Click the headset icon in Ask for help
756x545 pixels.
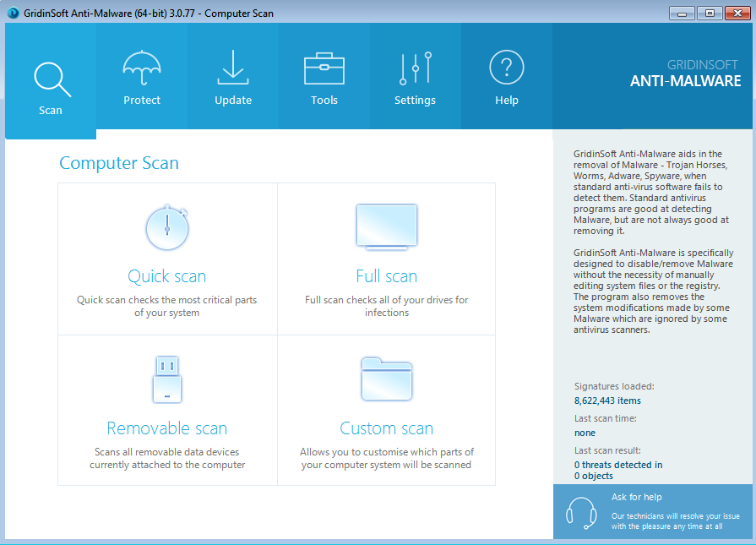[581, 511]
